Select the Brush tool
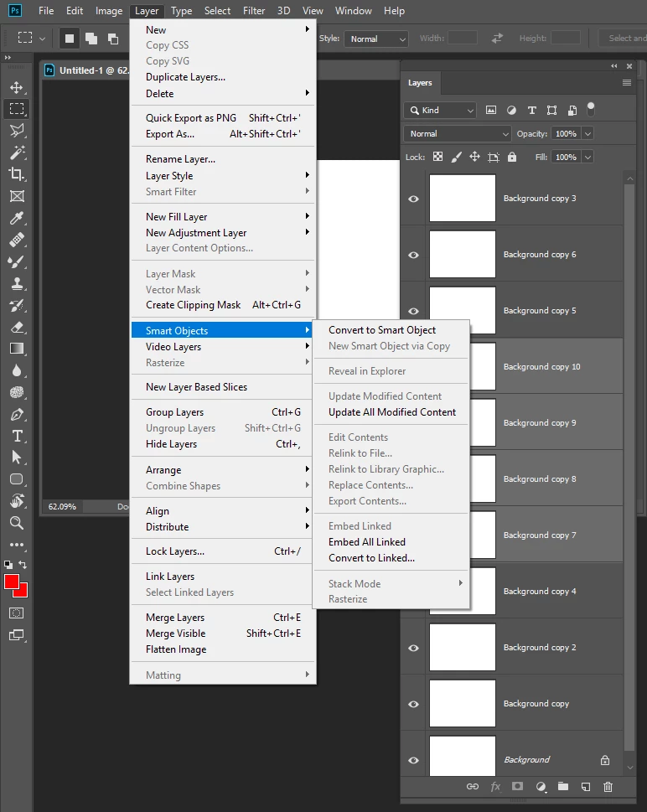 17,261
